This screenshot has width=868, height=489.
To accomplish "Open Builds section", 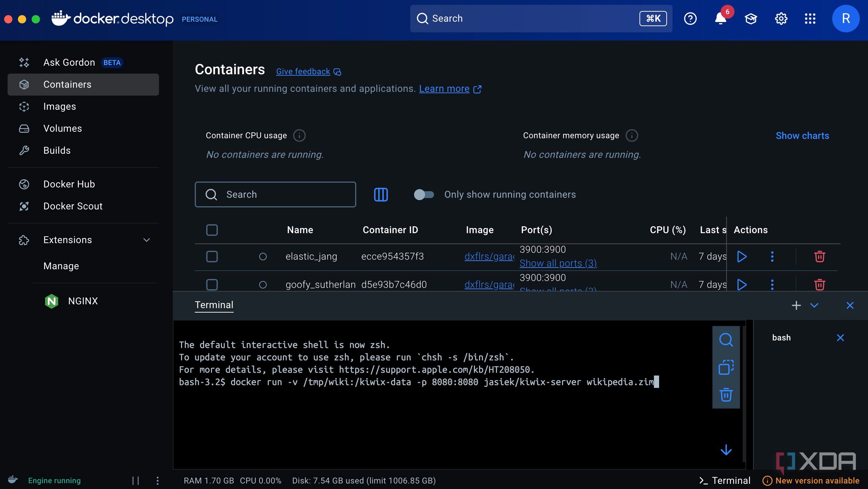I will point(83,151).
